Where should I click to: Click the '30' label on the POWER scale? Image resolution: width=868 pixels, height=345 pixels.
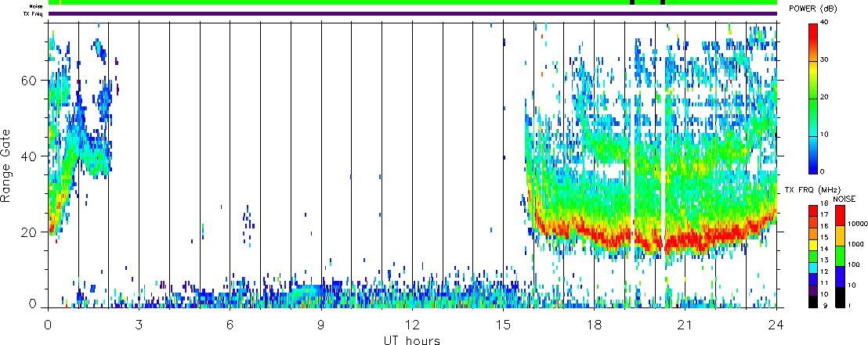823,60
